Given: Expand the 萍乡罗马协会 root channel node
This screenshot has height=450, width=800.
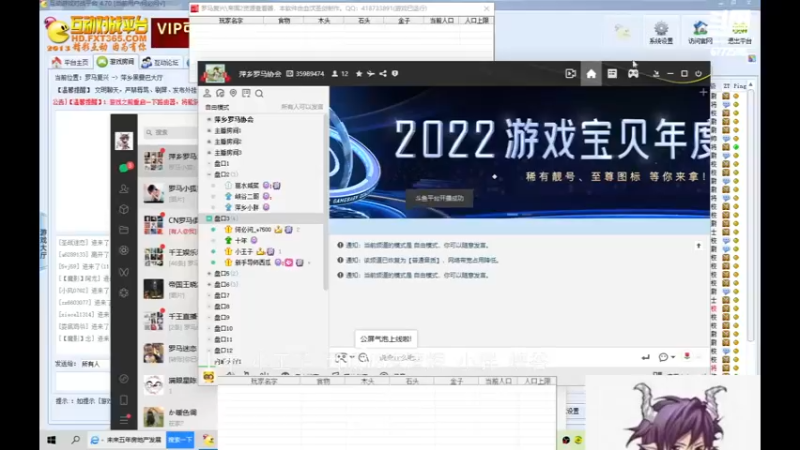Looking at the screenshot, I should click(209, 119).
